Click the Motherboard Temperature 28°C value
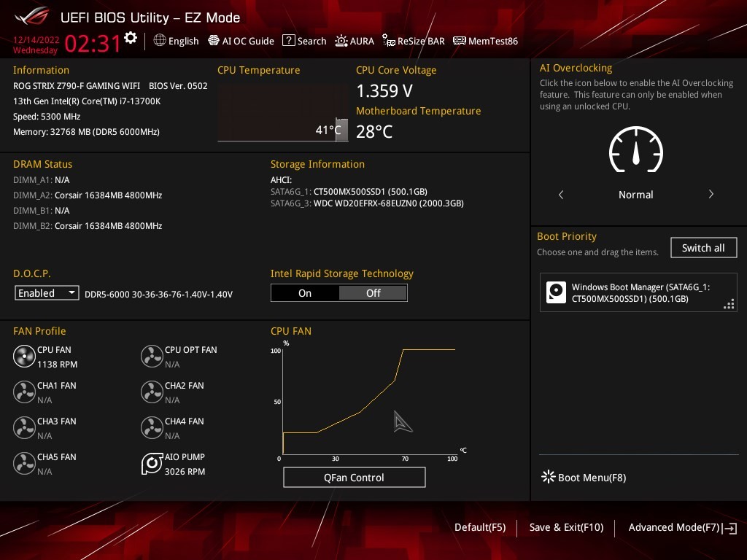 click(x=374, y=131)
